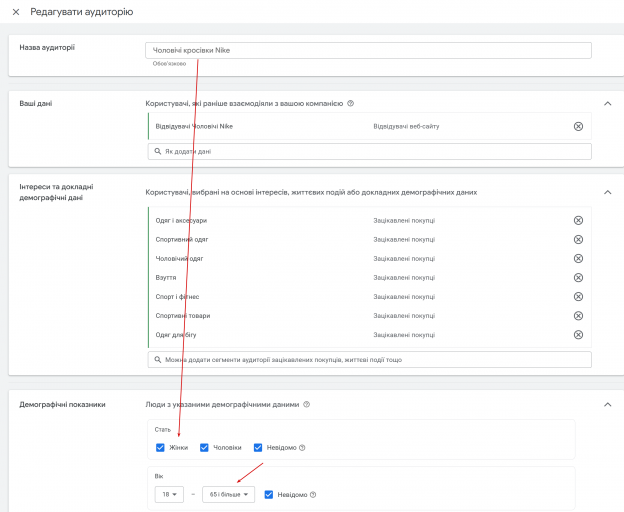Screen dimensions: 624x512
Task: Select the Відвідувачі Чоловічі Nike row text
Action: pos(194,127)
